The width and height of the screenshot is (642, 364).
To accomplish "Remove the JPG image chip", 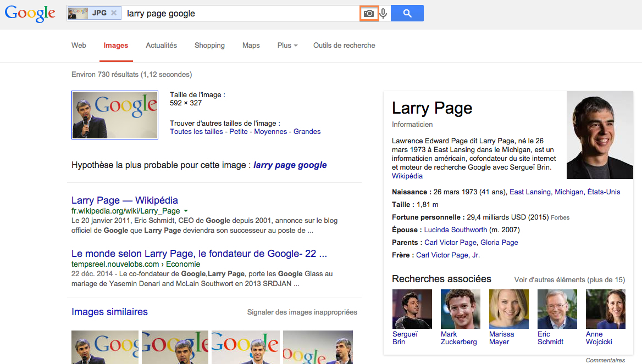I will coord(114,13).
